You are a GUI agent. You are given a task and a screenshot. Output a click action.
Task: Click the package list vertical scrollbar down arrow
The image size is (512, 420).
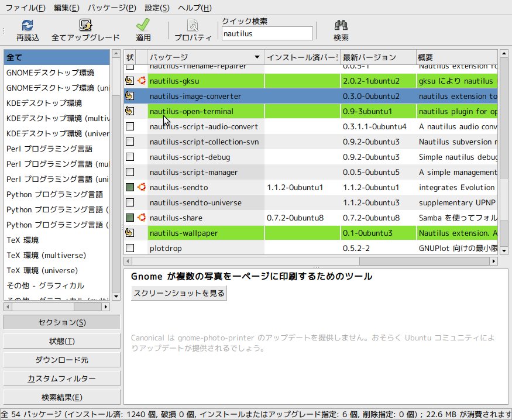pyautogui.click(x=504, y=250)
